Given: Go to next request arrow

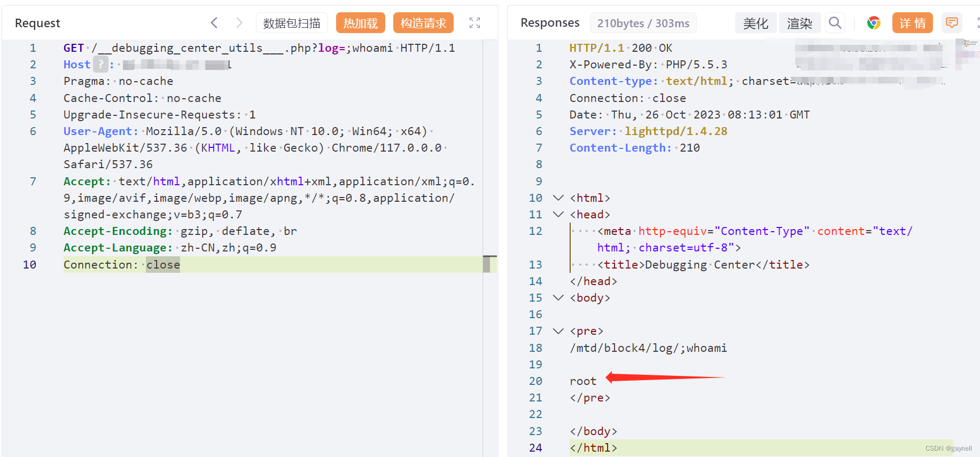Looking at the screenshot, I should (239, 23).
